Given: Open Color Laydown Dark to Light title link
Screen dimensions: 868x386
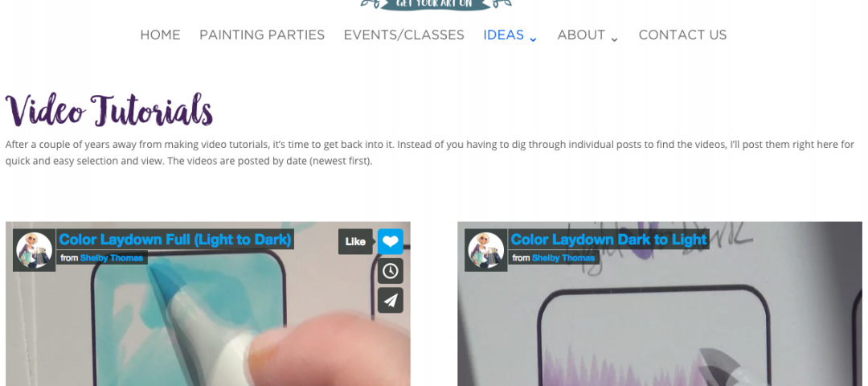Looking at the screenshot, I should 609,240.
